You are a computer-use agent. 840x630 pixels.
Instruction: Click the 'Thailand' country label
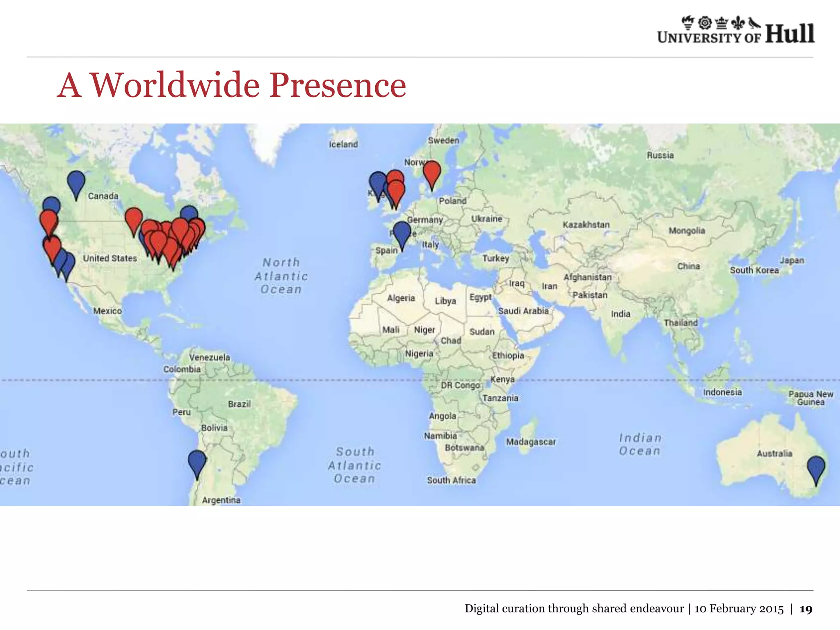pyautogui.click(x=681, y=323)
